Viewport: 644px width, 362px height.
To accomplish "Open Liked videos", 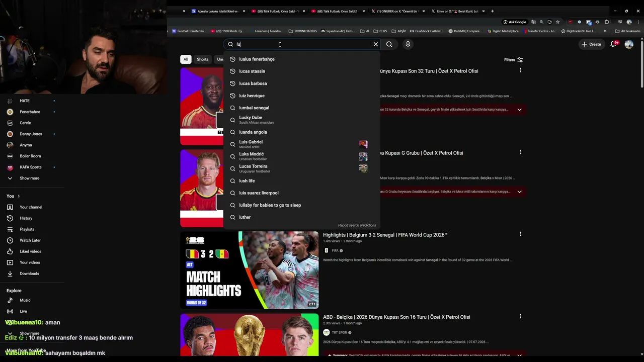I will pyautogui.click(x=30, y=251).
